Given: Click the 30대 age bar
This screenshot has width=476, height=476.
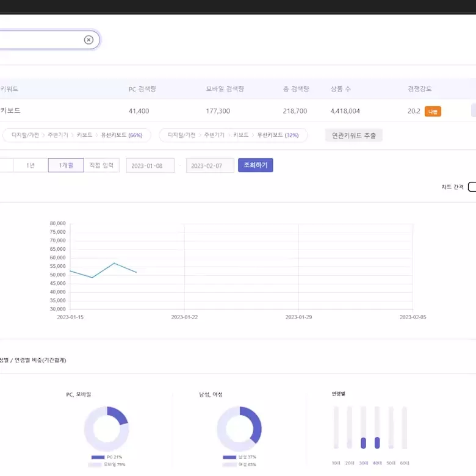Looking at the screenshot, I should click(364, 442).
